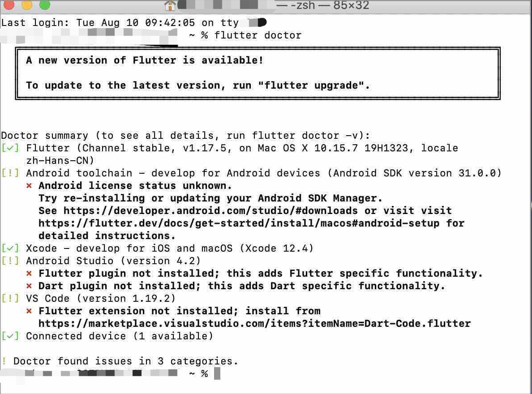Screen dimensions: 532x394
Task: Click the red cross beside Flutter extension not installed
Action: [x=29, y=311]
